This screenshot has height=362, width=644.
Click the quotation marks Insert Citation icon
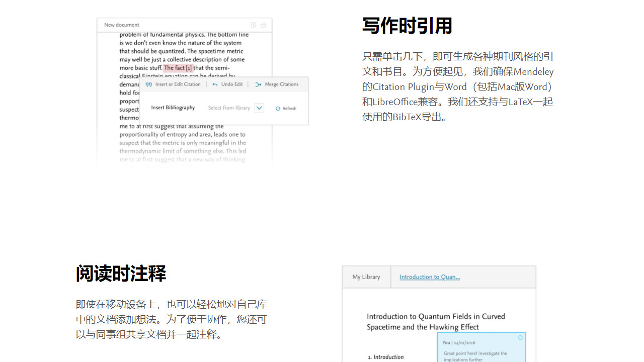(x=148, y=84)
